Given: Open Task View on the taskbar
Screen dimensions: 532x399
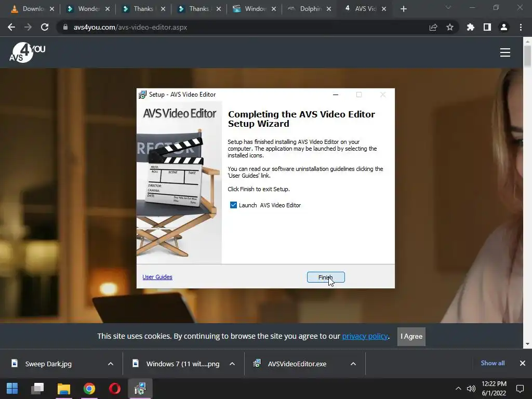Looking at the screenshot, I should 37,389.
